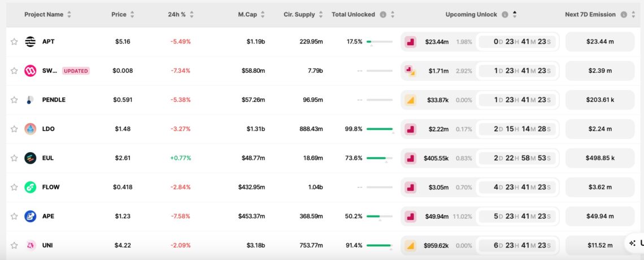The height and width of the screenshot is (260, 644).
Task: Click the EUL token logo
Action: coord(31,158)
